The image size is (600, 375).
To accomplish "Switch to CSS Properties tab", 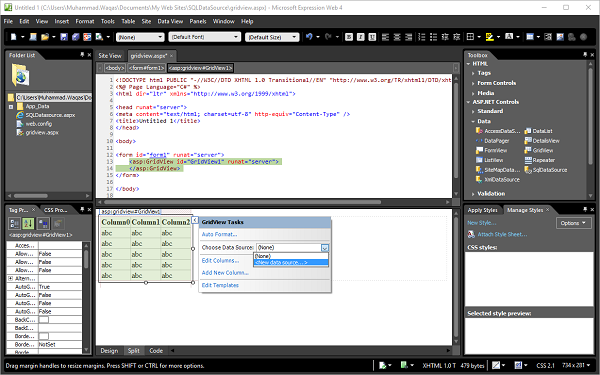I will [x=55, y=210].
